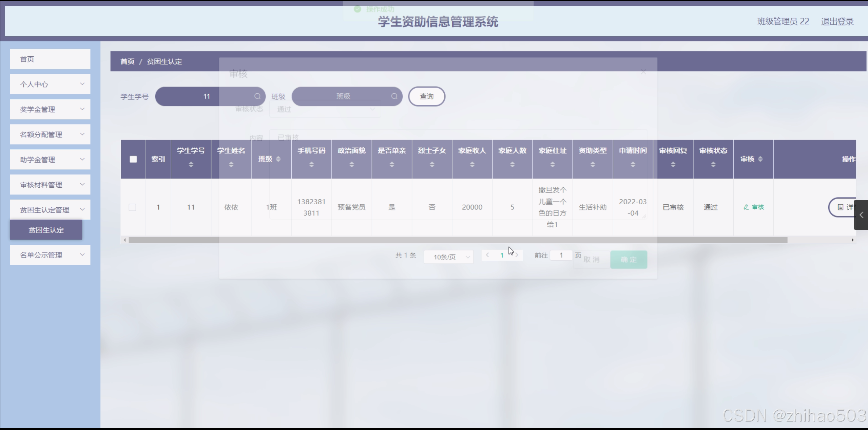Check the checkbox for row 1
Image resolution: width=868 pixels, height=430 pixels.
click(x=133, y=207)
